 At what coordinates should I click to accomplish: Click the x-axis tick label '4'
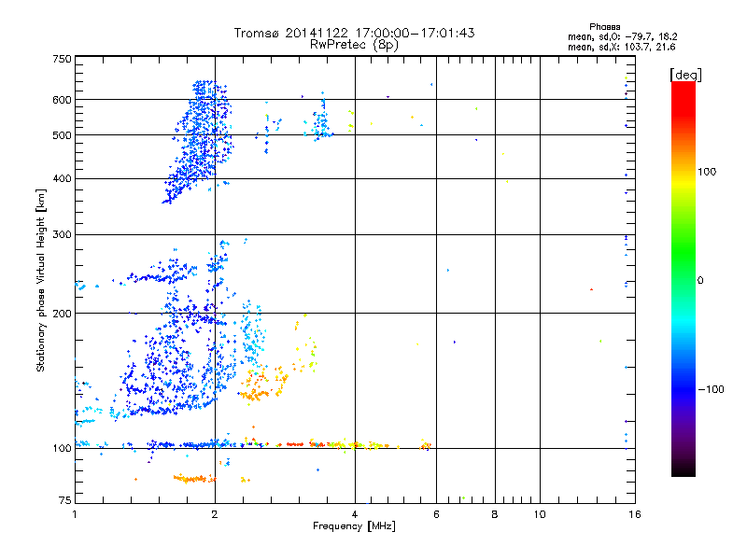(x=355, y=514)
